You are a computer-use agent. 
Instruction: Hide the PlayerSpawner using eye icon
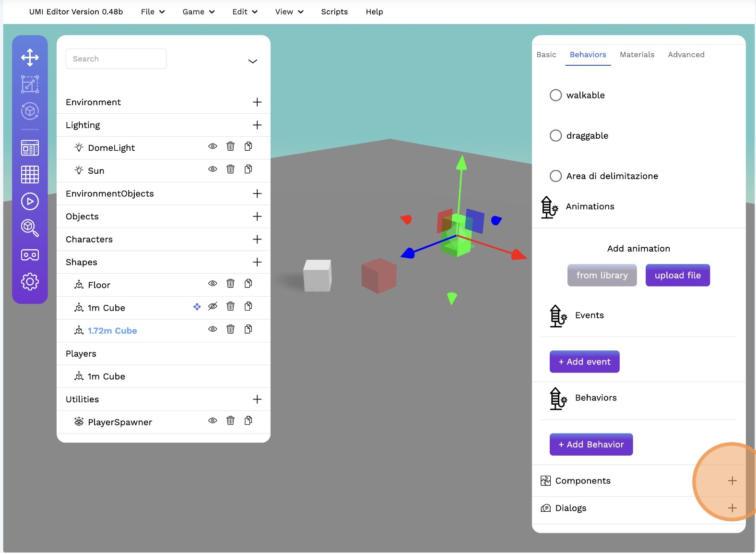tap(213, 421)
